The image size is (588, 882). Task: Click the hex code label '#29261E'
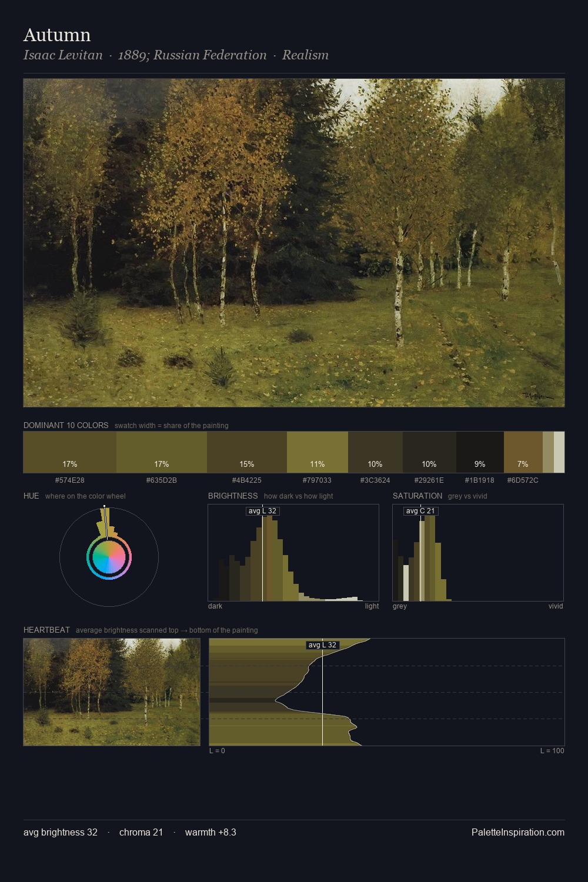point(429,480)
